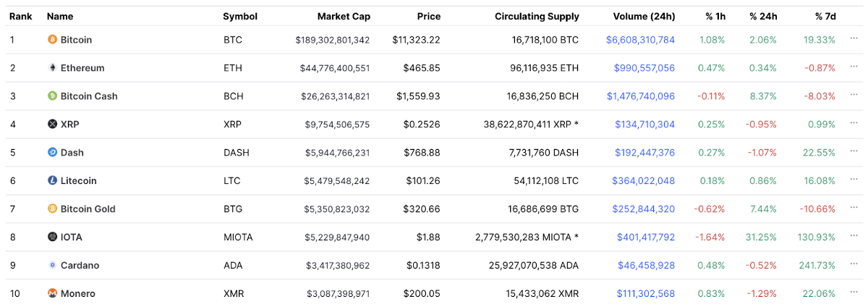868x307 pixels.
Task: Click Ethereum's volume link $990,557,056
Action: coord(644,68)
